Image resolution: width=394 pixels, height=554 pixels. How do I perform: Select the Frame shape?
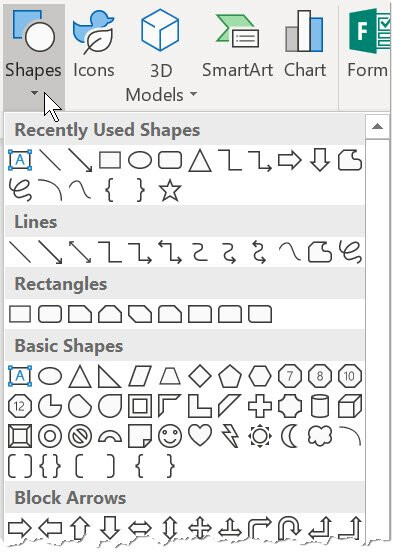pos(140,406)
